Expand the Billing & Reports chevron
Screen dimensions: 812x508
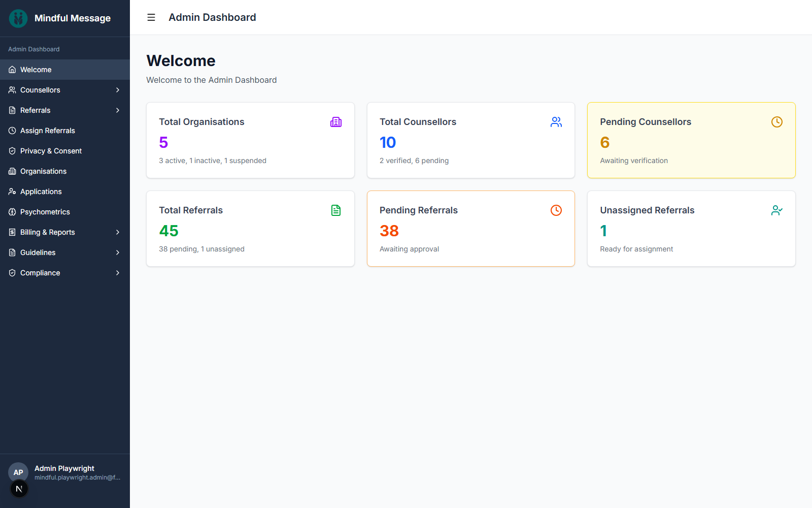[x=118, y=232]
